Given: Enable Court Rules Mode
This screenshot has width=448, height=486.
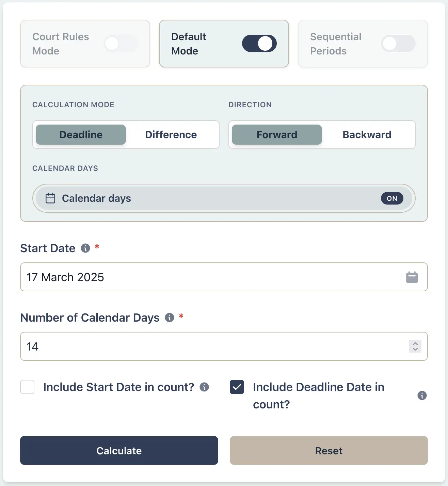Looking at the screenshot, I should tap(121, 44).
